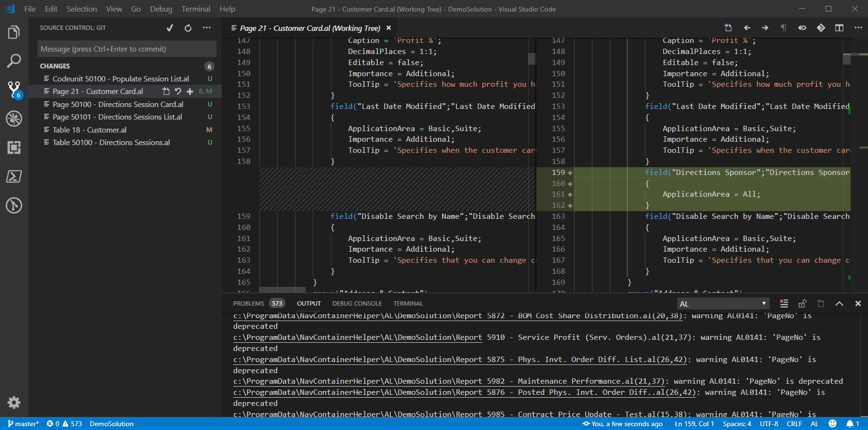This screenshot has height=430, width=868.
Task: Close the Page 21 Customer Card tab
Action: (388, 28)
